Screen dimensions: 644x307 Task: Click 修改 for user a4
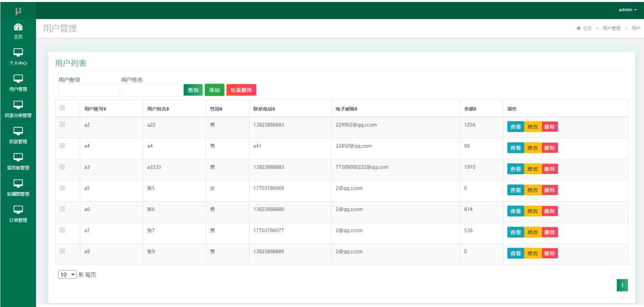(533, 148)
